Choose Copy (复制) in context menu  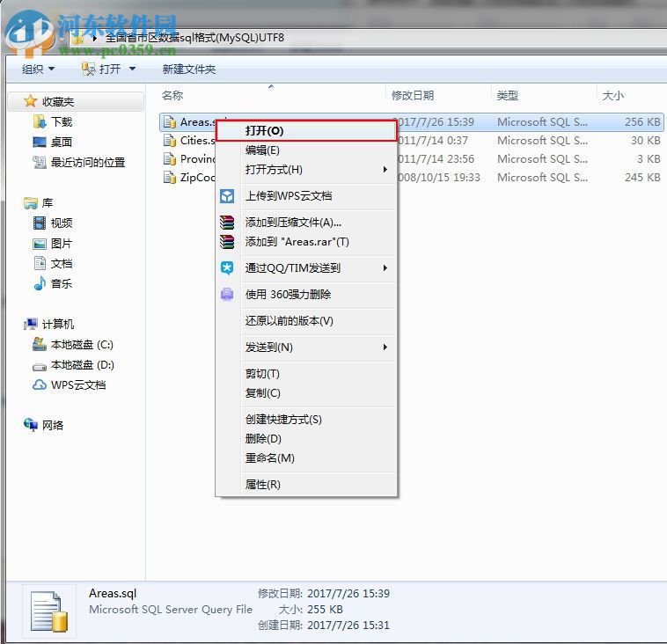(306, 393)
